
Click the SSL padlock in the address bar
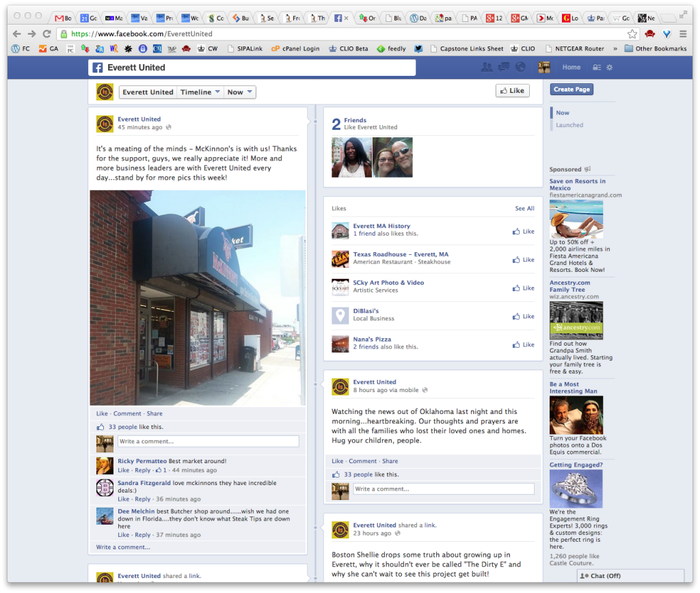click(x=64, y=34)
